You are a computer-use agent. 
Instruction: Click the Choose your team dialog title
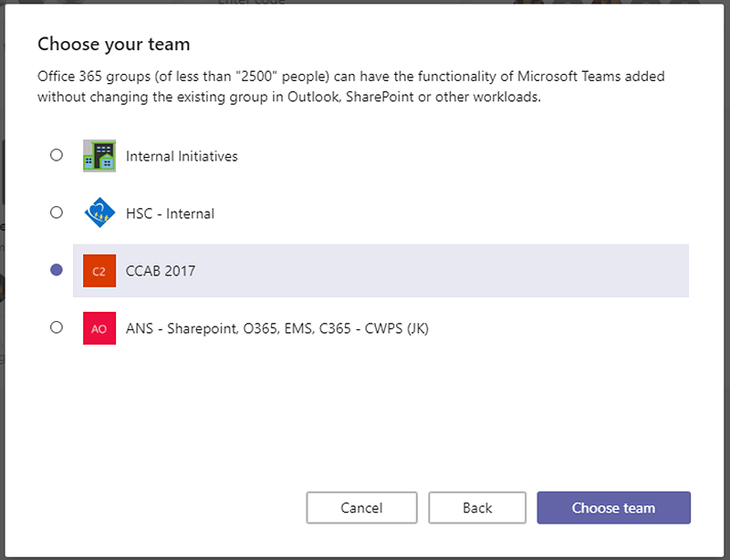[x=113, y=43]
